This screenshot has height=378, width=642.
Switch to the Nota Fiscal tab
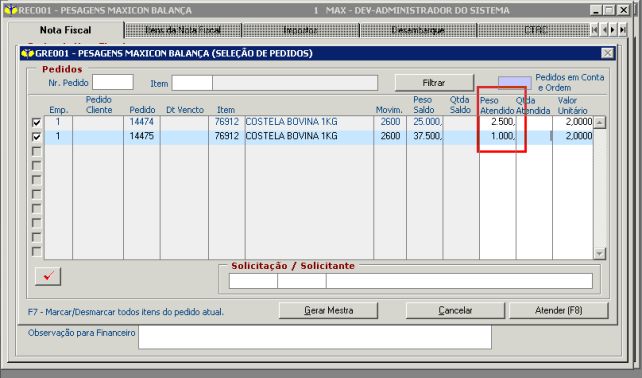66,30
